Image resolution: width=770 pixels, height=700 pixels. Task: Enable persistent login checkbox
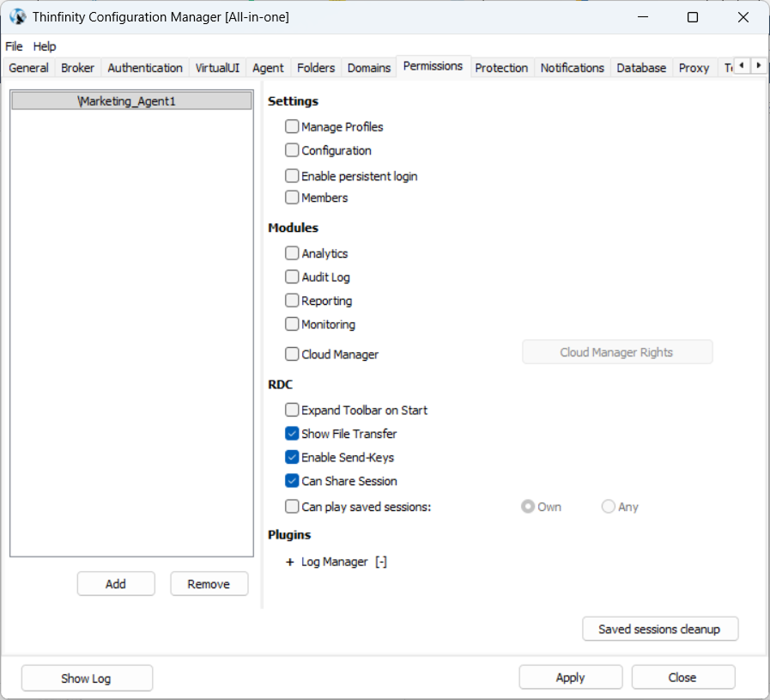(292, 176)
